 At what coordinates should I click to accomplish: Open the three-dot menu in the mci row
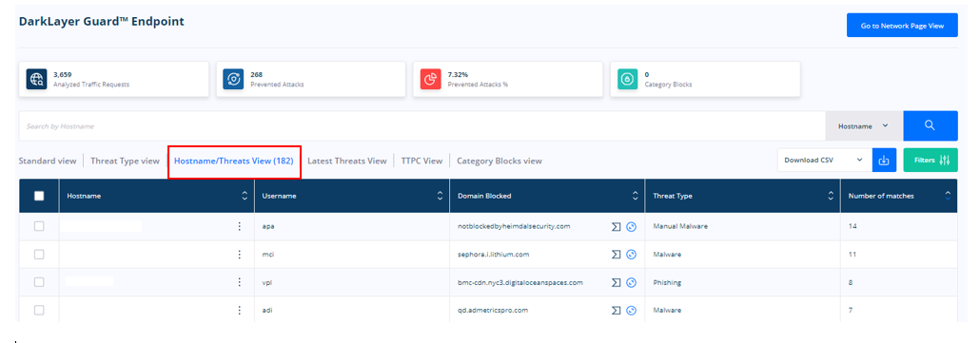(240, 255)
